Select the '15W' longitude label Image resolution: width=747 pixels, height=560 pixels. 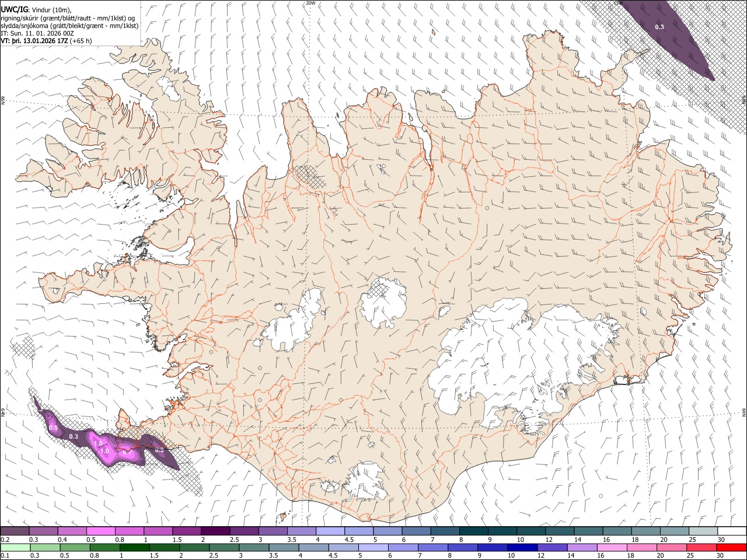(619, 3)
